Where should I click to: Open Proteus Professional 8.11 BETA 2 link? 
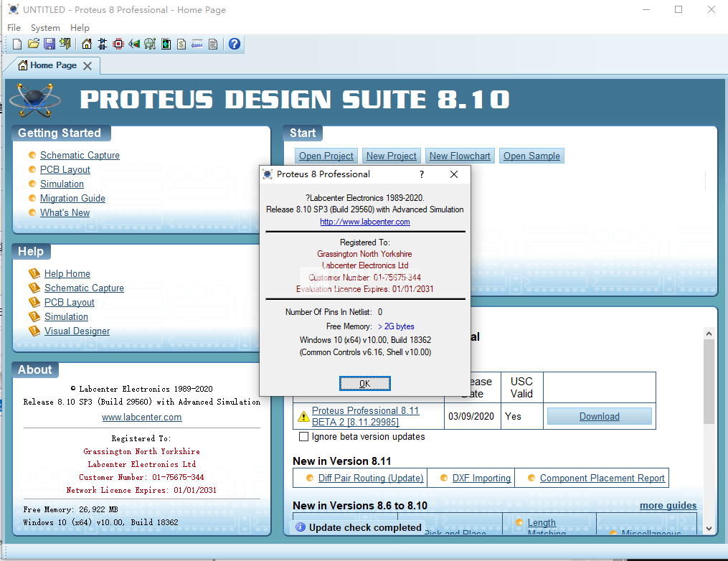tap(365, 416)
